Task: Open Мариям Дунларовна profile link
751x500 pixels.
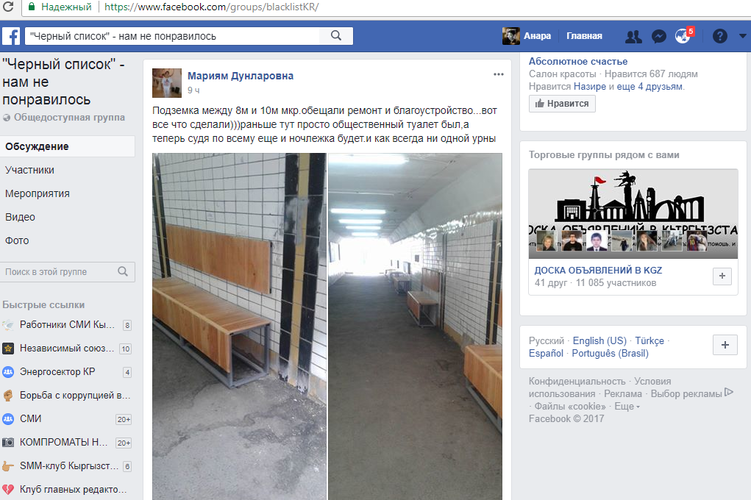Action: 240,76
